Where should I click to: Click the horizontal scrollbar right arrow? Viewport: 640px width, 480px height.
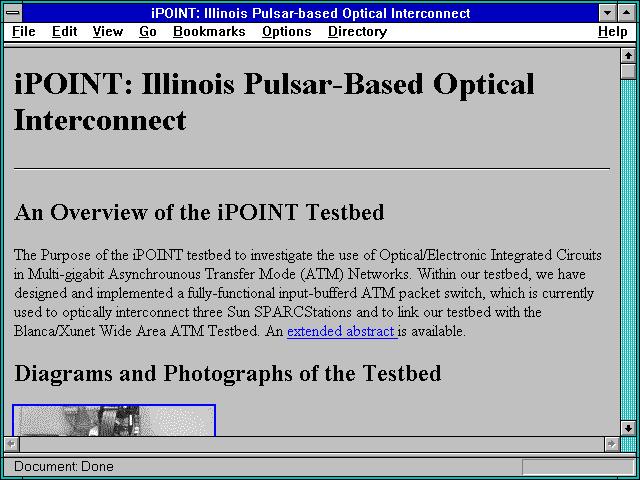(611, 444)
